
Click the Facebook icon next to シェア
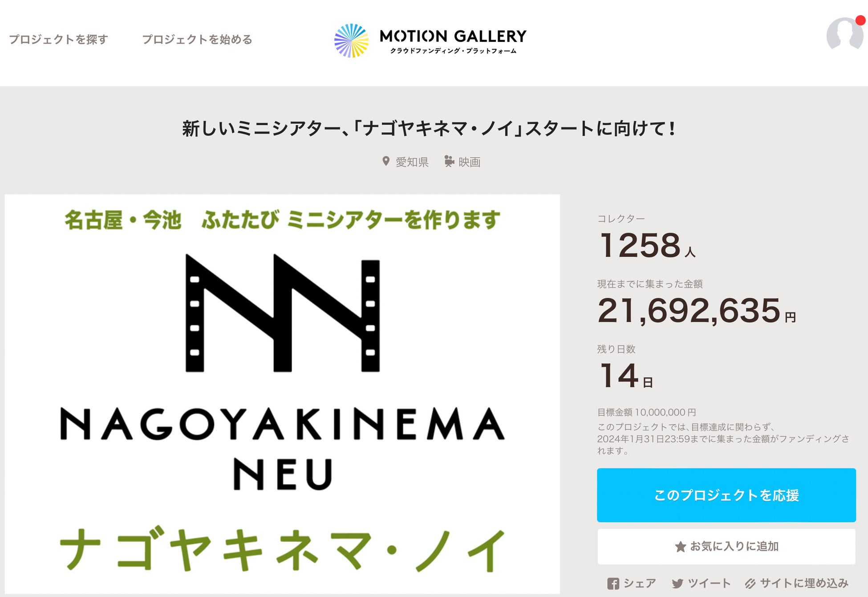click(x=613, y=584)
